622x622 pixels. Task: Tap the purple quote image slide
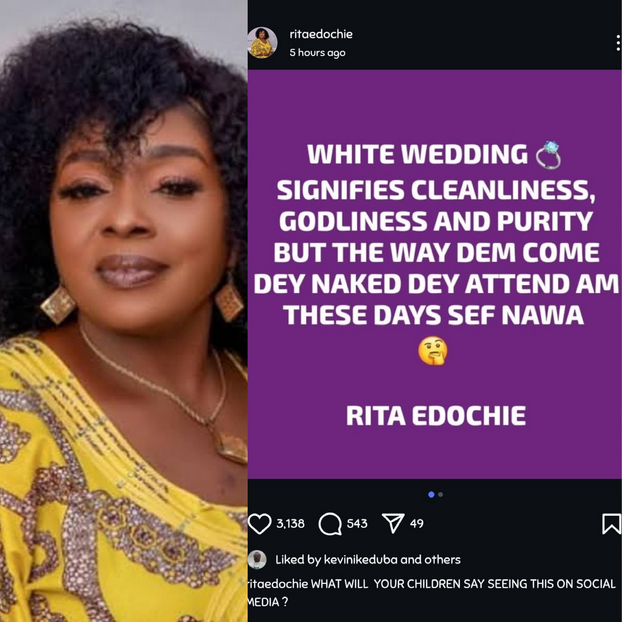point(435,250)
